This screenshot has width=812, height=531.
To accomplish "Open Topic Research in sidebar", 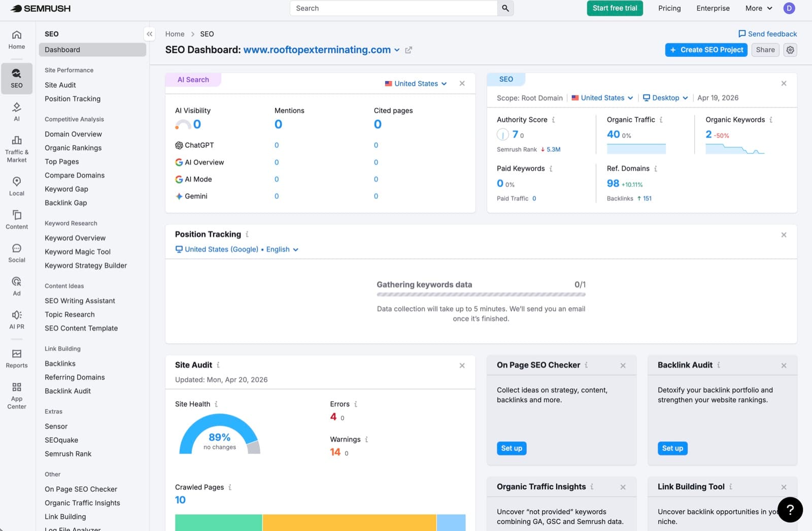I will (70, 315).
